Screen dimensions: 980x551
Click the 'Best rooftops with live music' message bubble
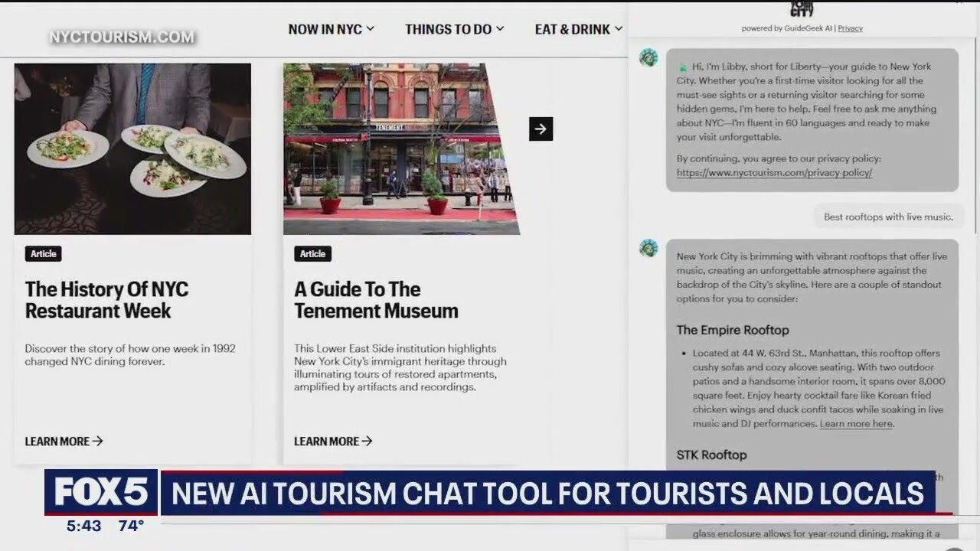pos(888,217)
